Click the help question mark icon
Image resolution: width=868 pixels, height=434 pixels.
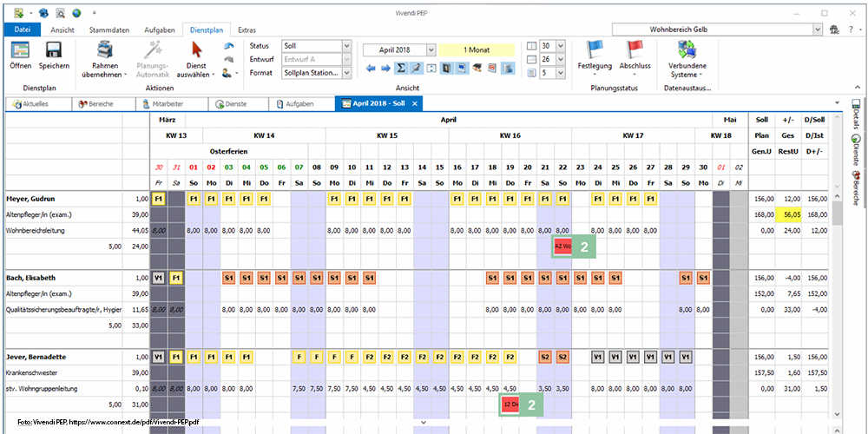coord(851,30)
